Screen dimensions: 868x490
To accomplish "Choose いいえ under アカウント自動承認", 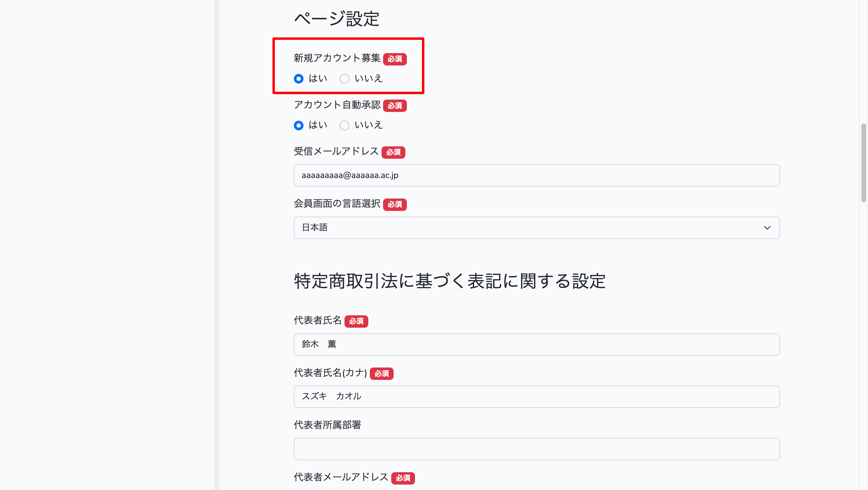I will coord(344,126).
